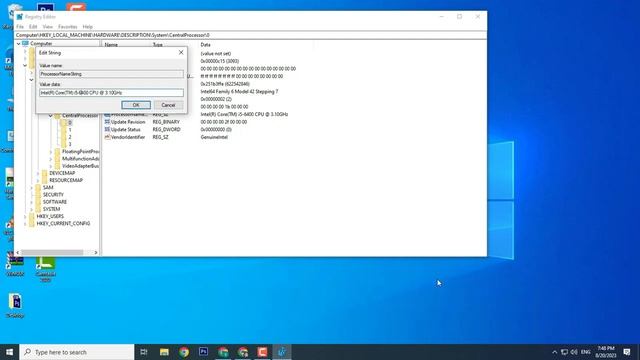Select the FloatingPointProcessor folder icon
Viewport: 640px width, 360px height.
(x=57, y=151)
